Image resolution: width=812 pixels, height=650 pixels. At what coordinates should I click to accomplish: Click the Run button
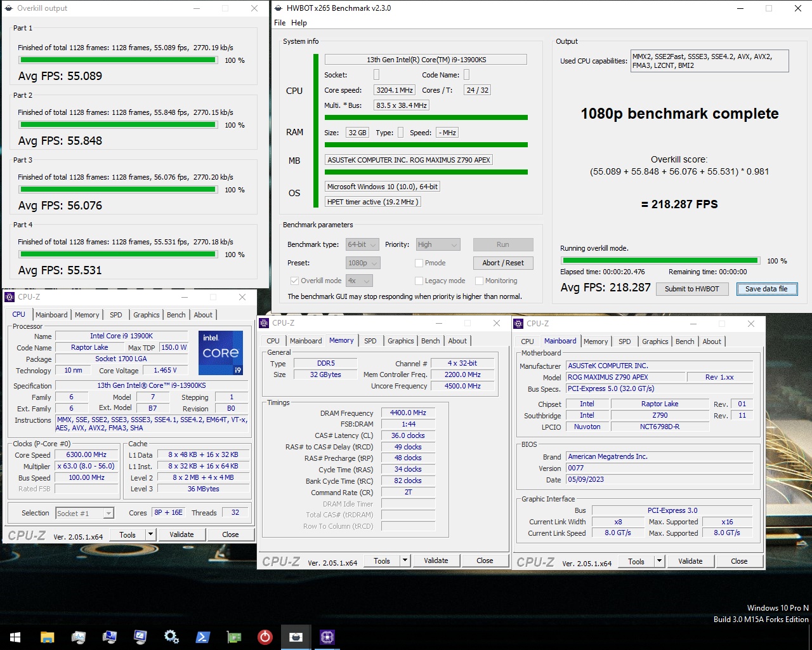pos(503,244)
